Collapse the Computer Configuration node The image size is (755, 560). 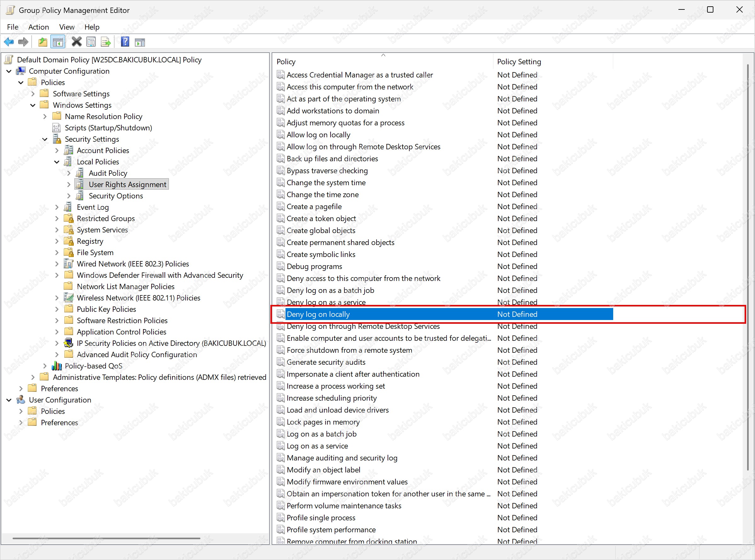click(9, 71)
